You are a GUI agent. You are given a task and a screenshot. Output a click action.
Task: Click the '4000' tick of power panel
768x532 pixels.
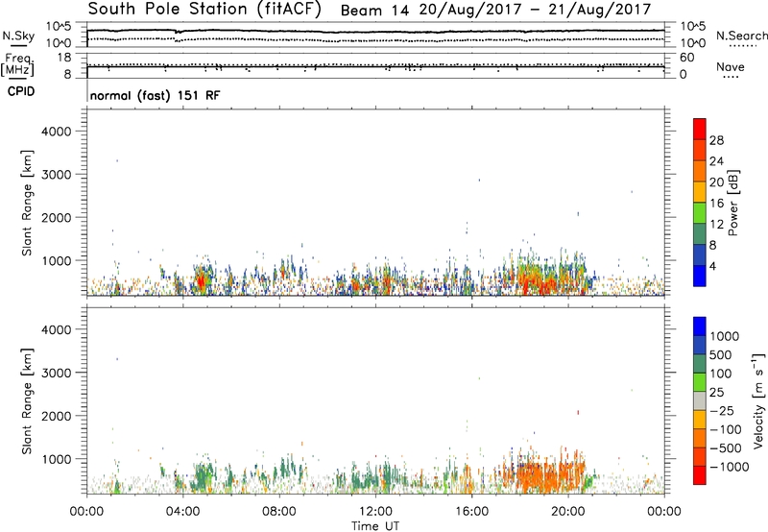pos(57,132)
